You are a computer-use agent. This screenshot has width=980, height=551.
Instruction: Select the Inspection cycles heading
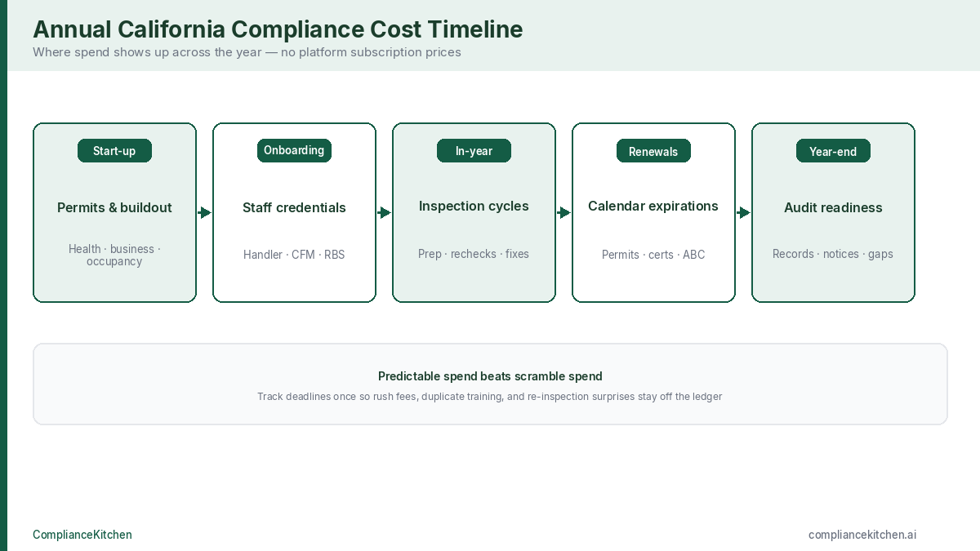click(x=474, y=206)
